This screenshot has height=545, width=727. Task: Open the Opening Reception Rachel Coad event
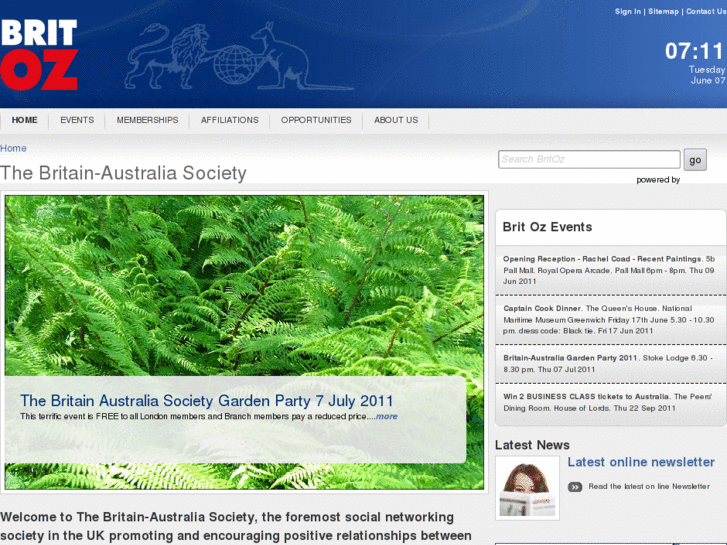pos(611,270)
